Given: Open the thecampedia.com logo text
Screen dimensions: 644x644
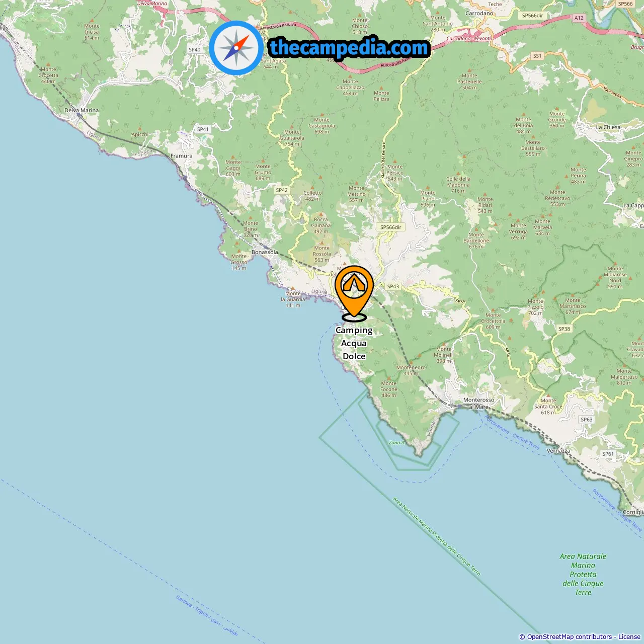Looking at the screenshot, I should click(349, 48).
